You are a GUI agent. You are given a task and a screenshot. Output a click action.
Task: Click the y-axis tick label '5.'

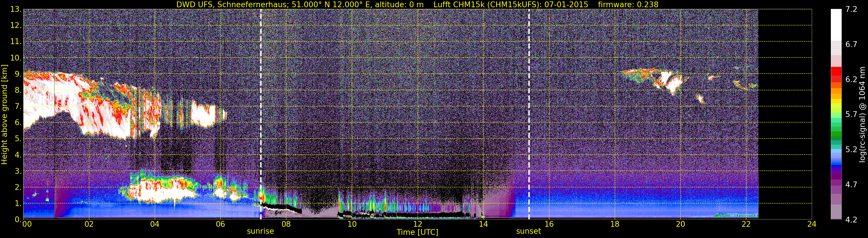[18, 139]
